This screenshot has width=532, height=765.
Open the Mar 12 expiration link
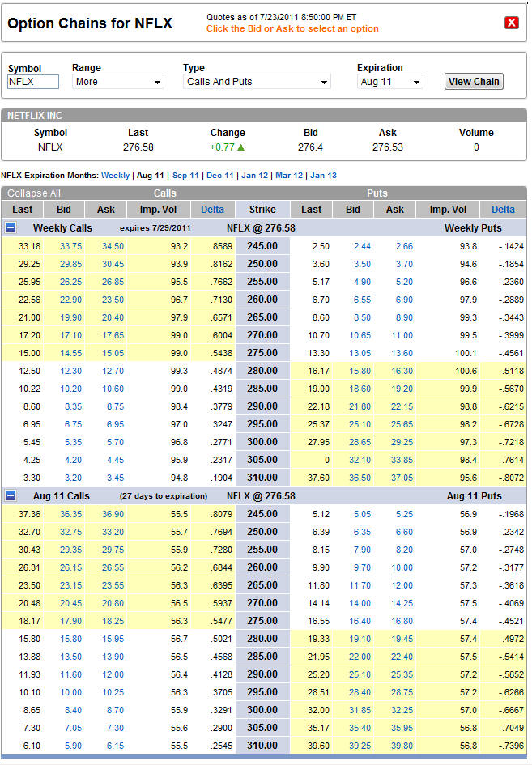289,175
